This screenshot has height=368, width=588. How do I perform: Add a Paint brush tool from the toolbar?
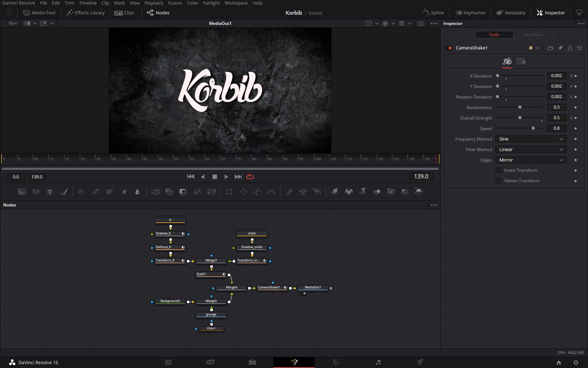[64, 192]
